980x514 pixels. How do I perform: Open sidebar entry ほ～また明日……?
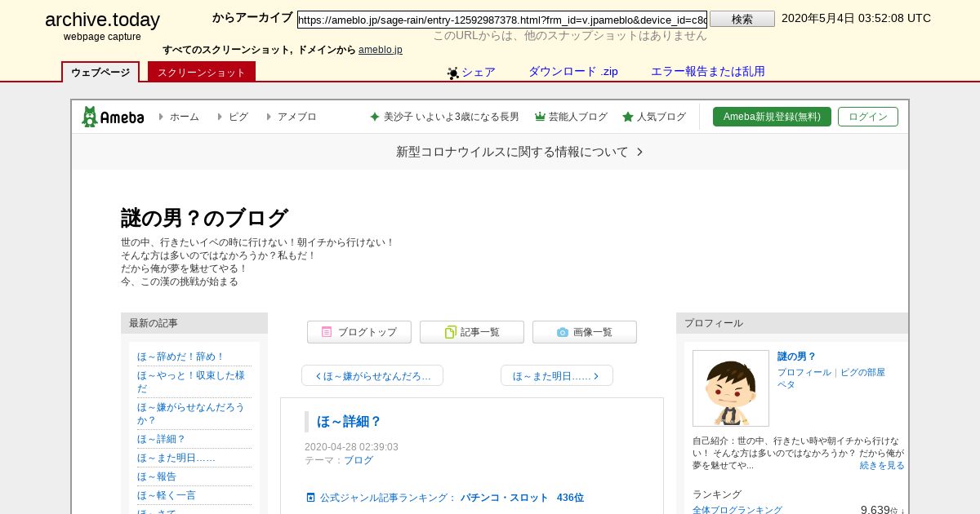(176, 458)
